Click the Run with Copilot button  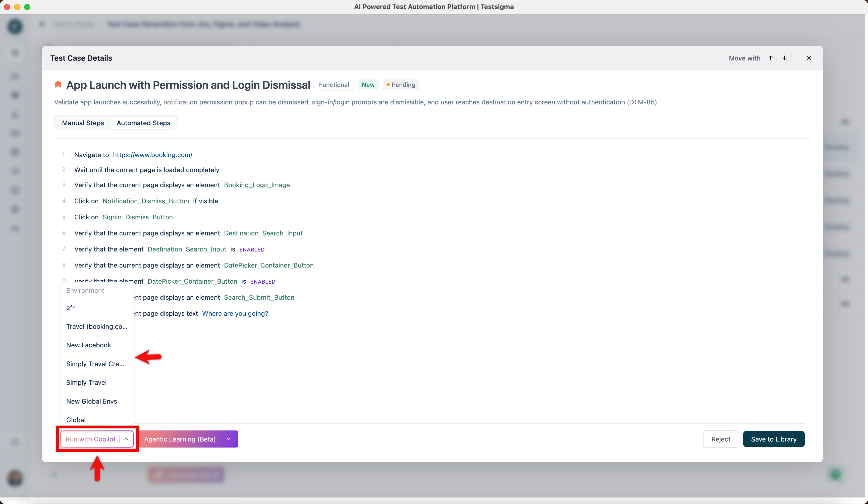coord(91,439)
